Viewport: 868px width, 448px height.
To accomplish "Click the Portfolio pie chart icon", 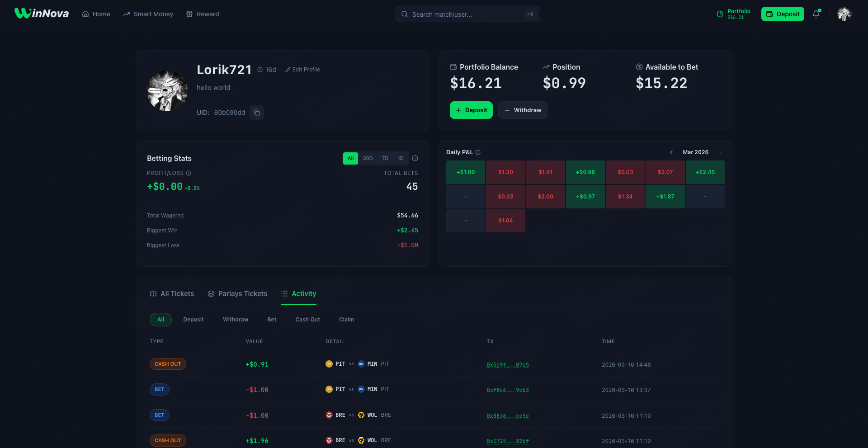I will tap(720, 14).
